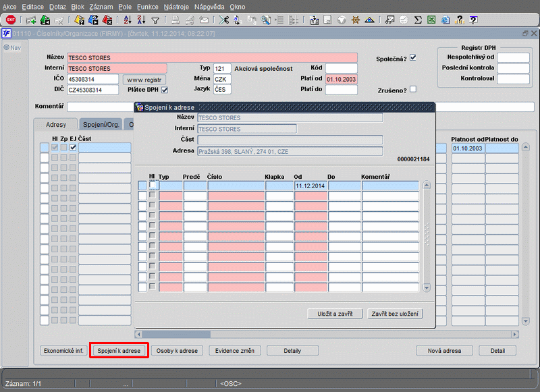Image resolution: width=540 pixels, height=392 pixels.
Task: Click the www registr button
Action: pyautogui.click(x=144, y=80)
